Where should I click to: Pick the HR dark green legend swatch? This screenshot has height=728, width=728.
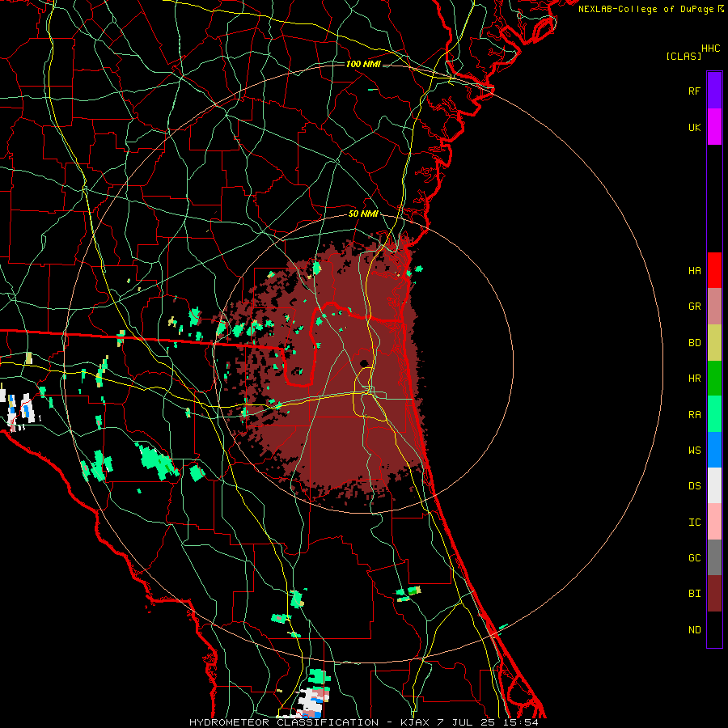(714, 379)
